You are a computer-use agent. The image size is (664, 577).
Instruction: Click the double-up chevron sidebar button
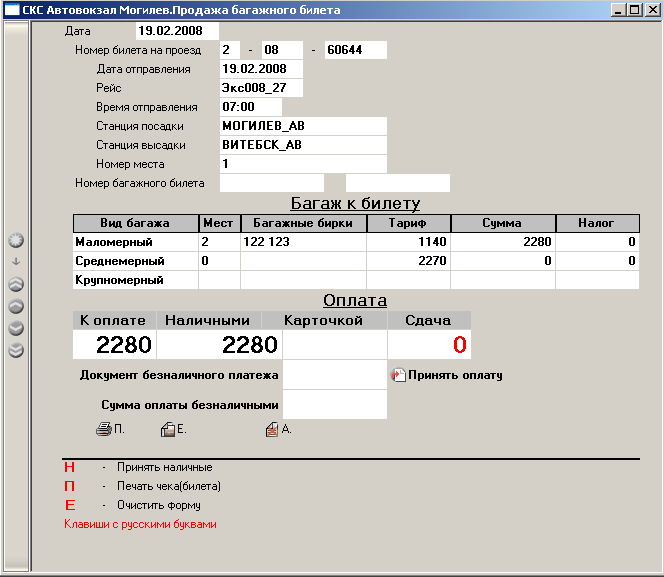16,284
